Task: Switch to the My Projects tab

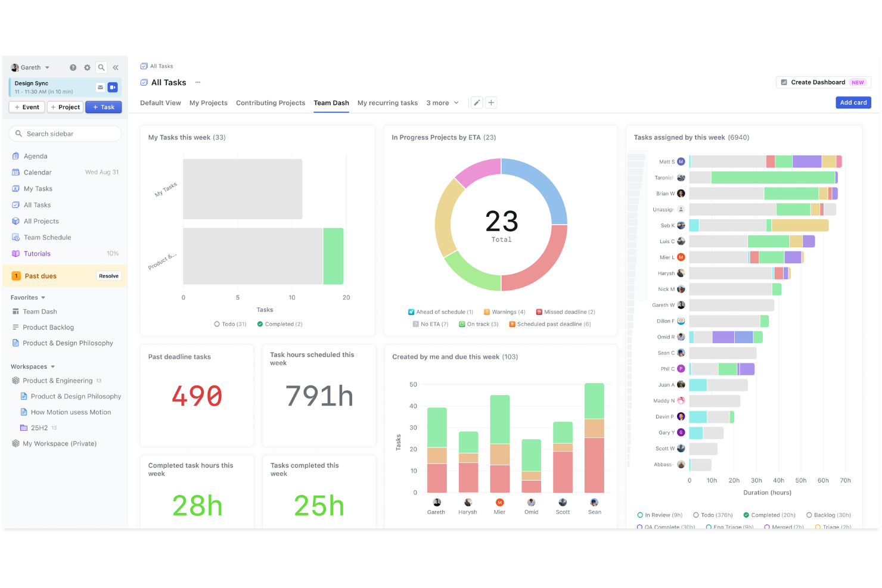Action: tap(208, 102)
